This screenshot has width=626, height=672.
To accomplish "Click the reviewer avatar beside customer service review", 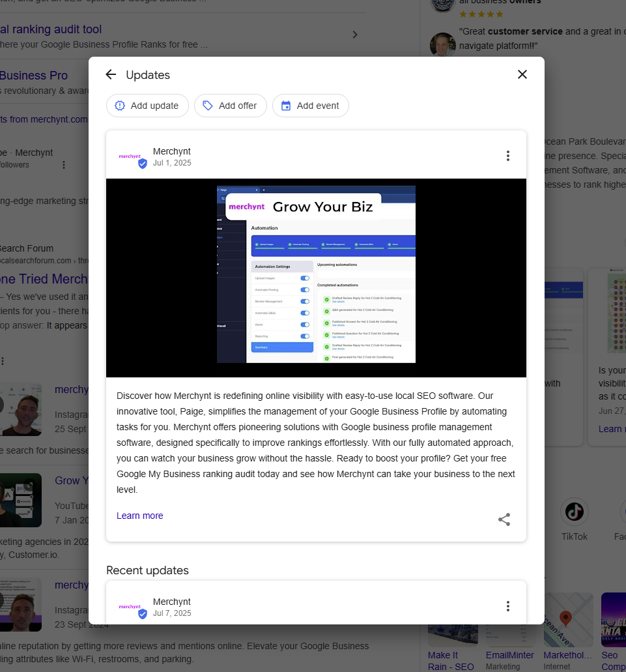I will click(442, 44).
